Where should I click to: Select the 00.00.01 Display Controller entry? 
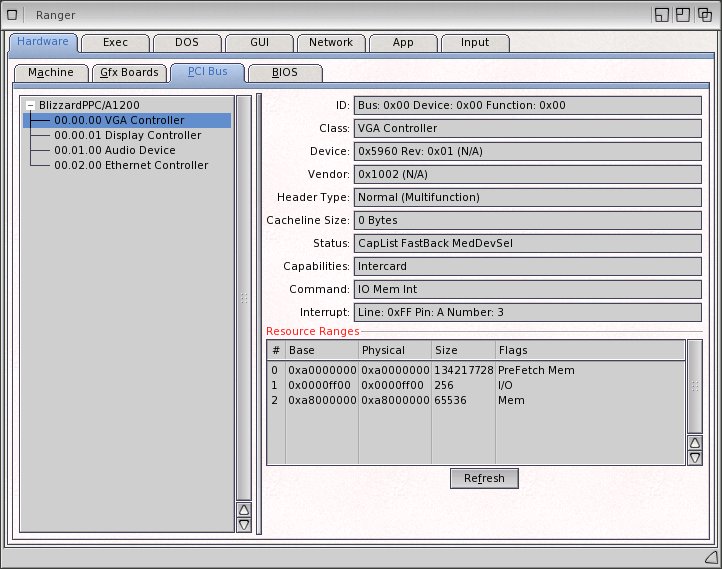tap(127, 135)
